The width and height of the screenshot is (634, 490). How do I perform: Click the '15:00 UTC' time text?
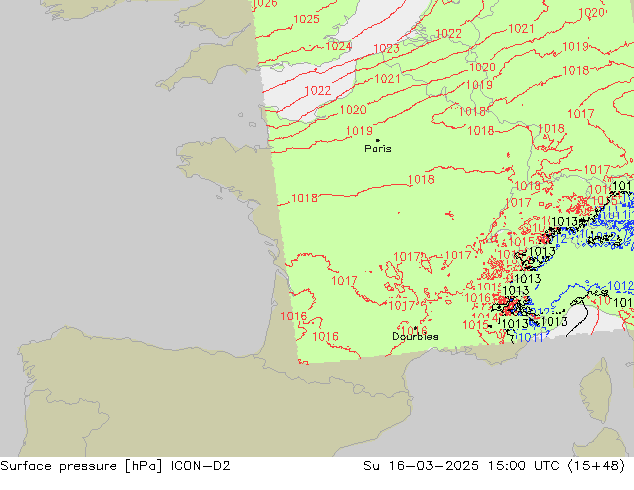523,466
